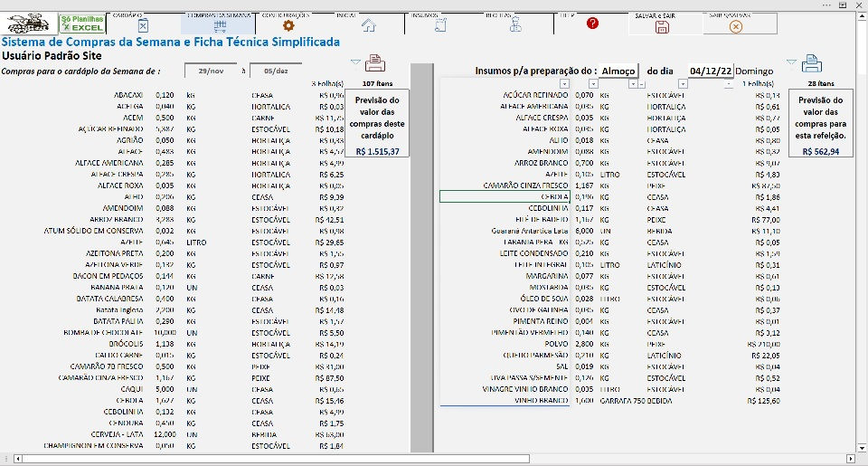
Task: Click the Domingo weekday label
Action: point(754,71)
